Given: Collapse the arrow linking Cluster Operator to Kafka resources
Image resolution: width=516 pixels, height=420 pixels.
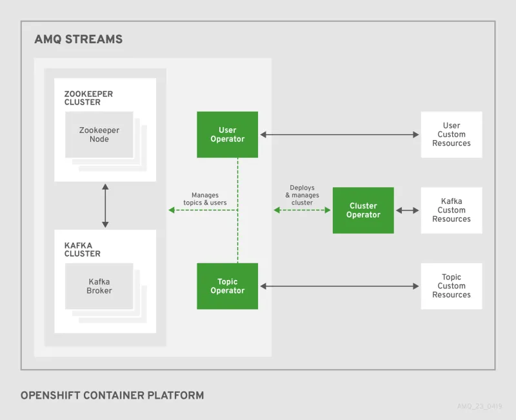Looking at the screenshot, I should pos(406,210).
